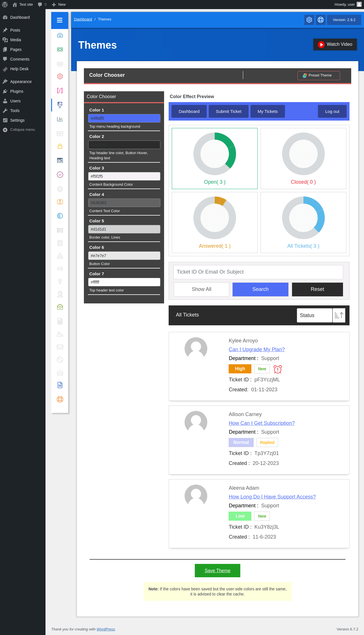Click the grey ban circle icon
This screenshot has height=635, width=364.
pos(60,360)
